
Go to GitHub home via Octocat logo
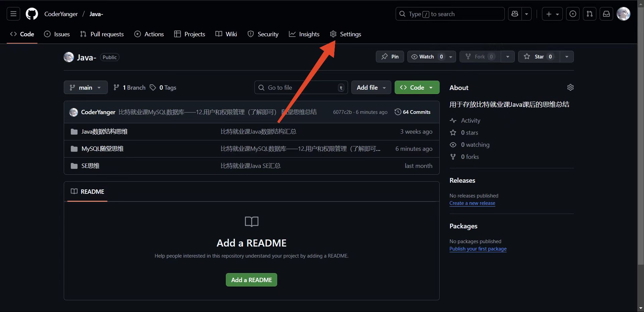tap(32, 14)
